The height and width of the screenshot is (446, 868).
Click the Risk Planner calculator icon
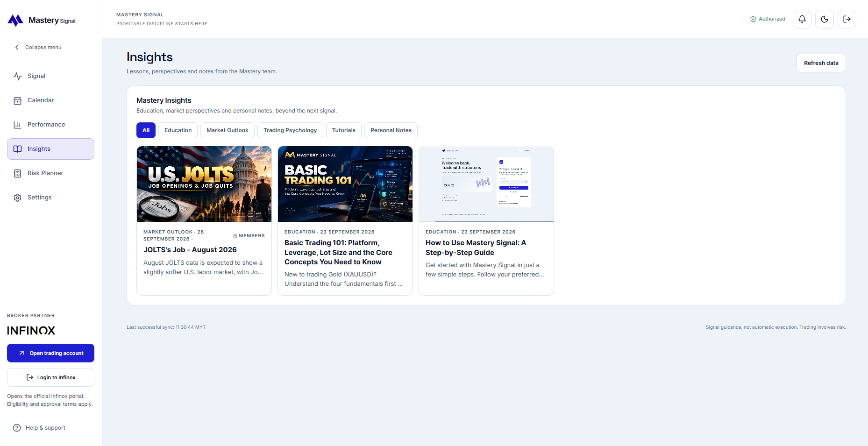[x=18, y=173]
